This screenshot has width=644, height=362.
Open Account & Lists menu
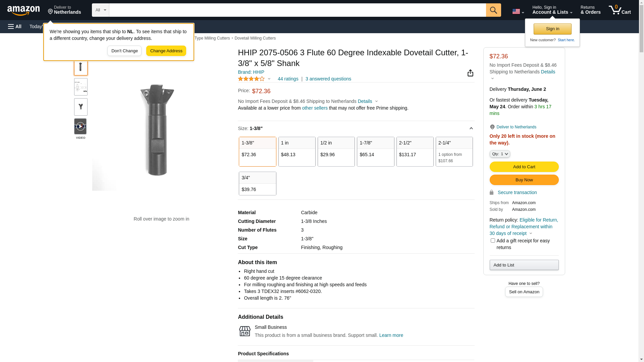pos(552,10)
